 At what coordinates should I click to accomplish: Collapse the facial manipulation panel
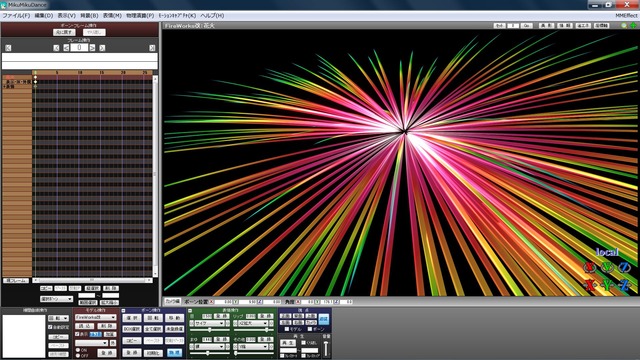point(190,311)
